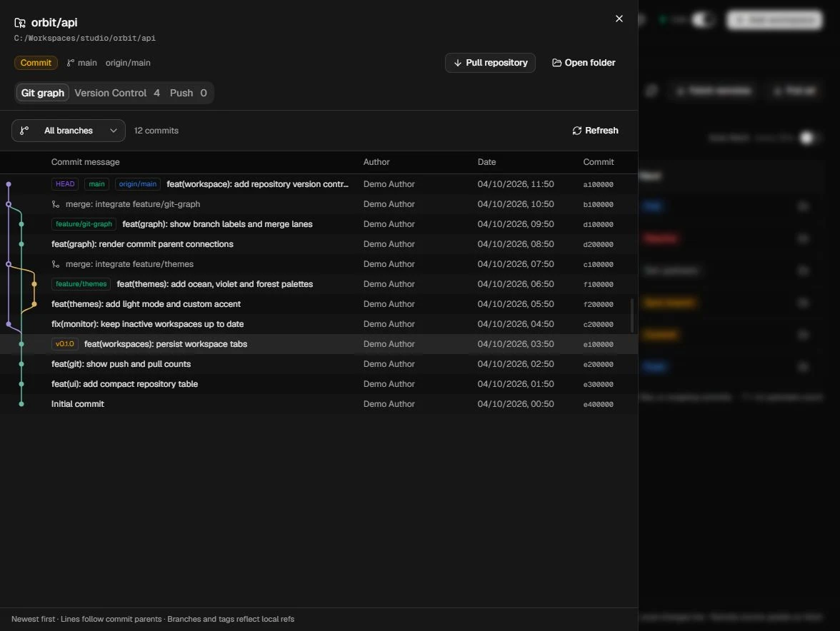Click the repository path C:/Workspaces/studio/orbit/api

pyautogui.click(x=84, y=39)
